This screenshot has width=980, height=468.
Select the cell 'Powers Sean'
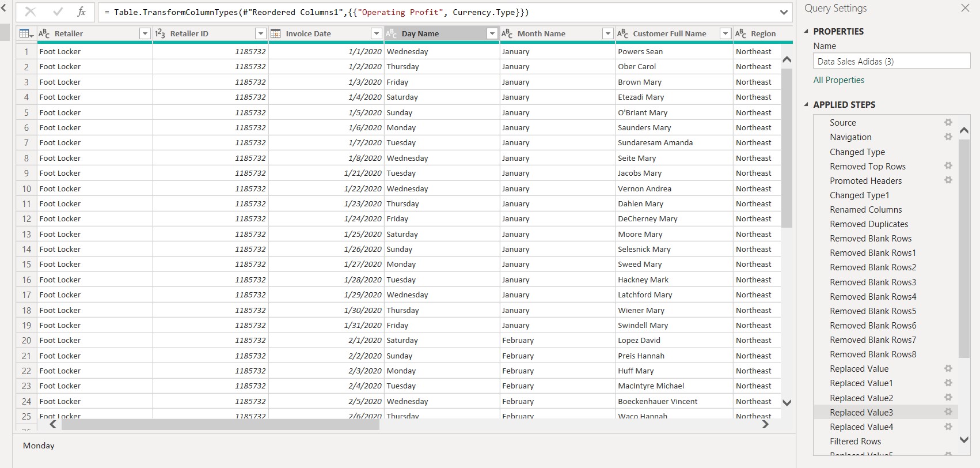click(x=674, y=51)
